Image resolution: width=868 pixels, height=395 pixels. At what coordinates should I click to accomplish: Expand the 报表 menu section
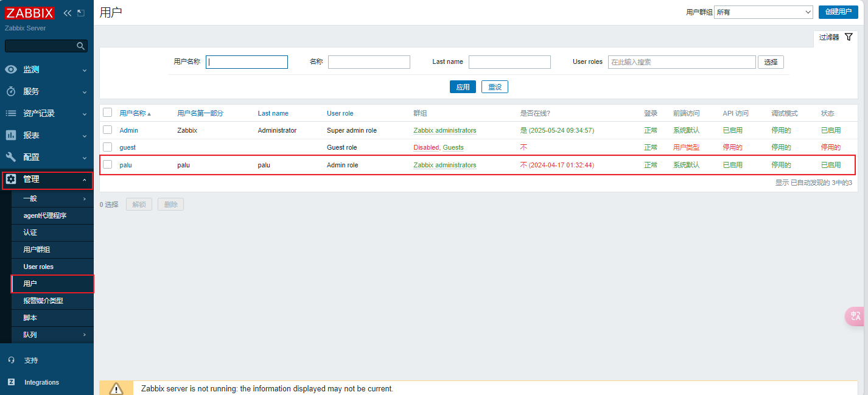47,135
